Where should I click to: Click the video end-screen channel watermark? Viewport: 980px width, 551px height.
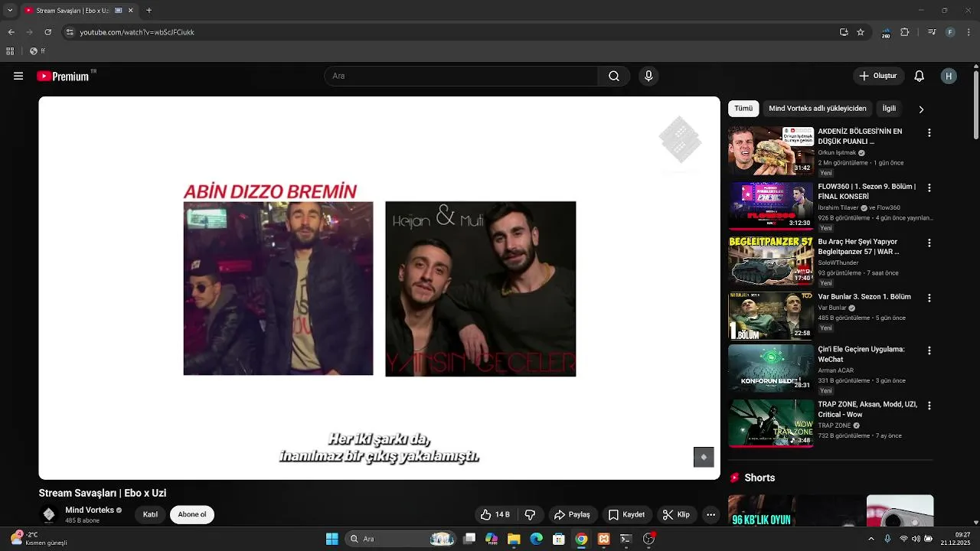tap(704, 457)
